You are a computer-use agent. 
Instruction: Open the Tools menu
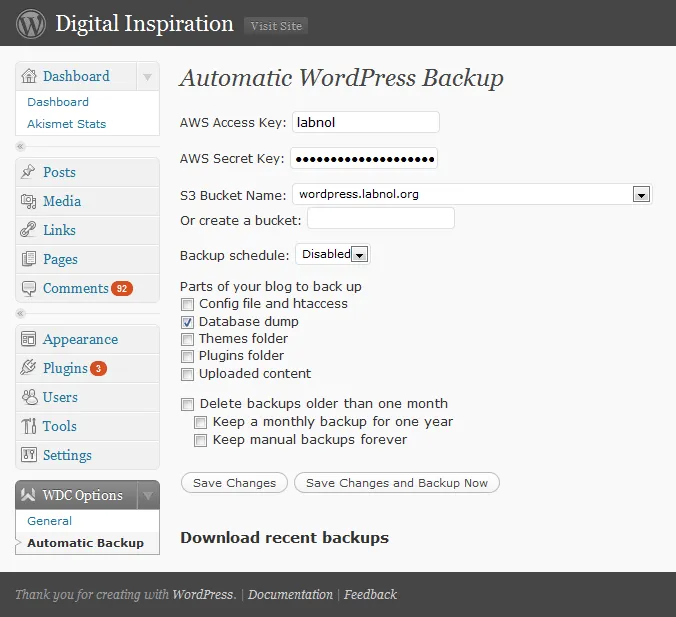coord(60,426)
